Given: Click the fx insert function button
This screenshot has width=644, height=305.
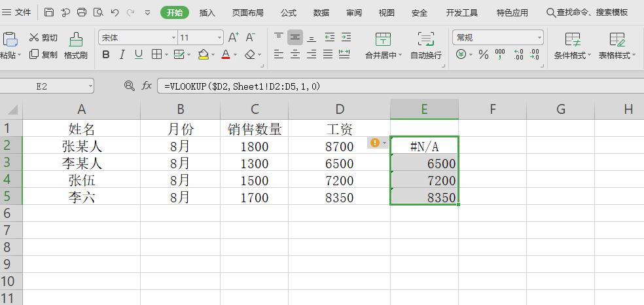Looking at the screenshot, I should (x=147, y=86).
